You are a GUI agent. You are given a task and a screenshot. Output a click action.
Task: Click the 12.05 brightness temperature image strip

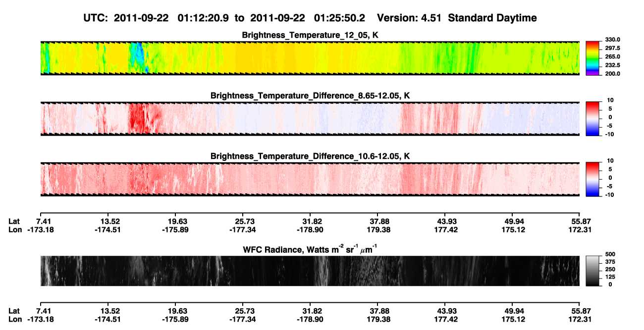click(x=310, y=58)
